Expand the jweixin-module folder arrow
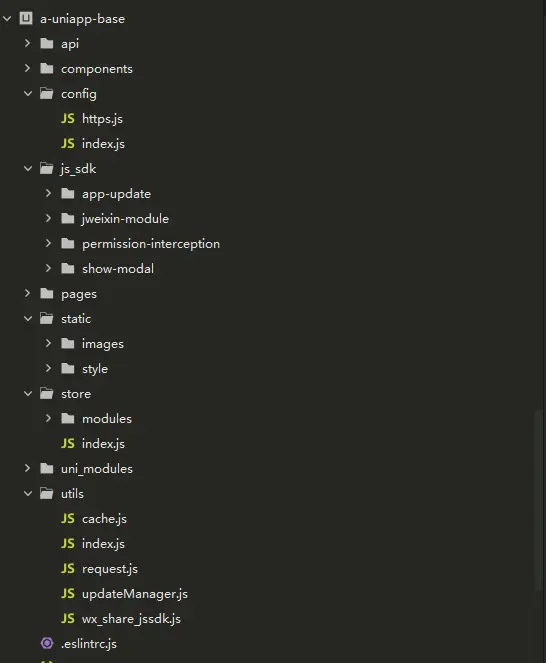 tap(48, 218)
